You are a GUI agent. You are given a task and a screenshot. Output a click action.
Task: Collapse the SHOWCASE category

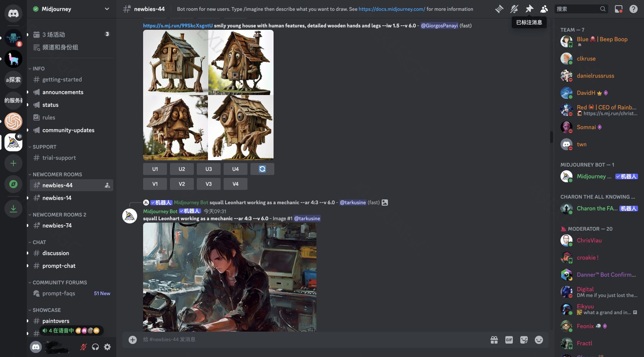coord(45,310)
